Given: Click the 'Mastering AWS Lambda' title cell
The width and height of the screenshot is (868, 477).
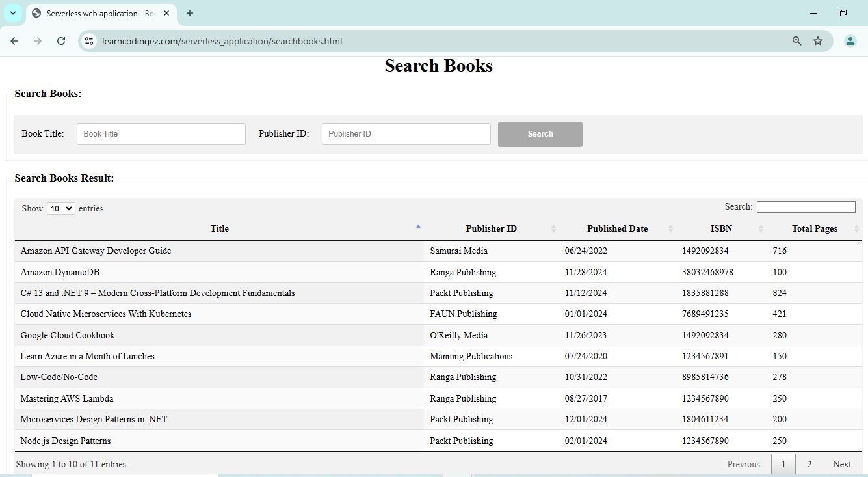Looking at the screenshot, I should click(220, 398).
